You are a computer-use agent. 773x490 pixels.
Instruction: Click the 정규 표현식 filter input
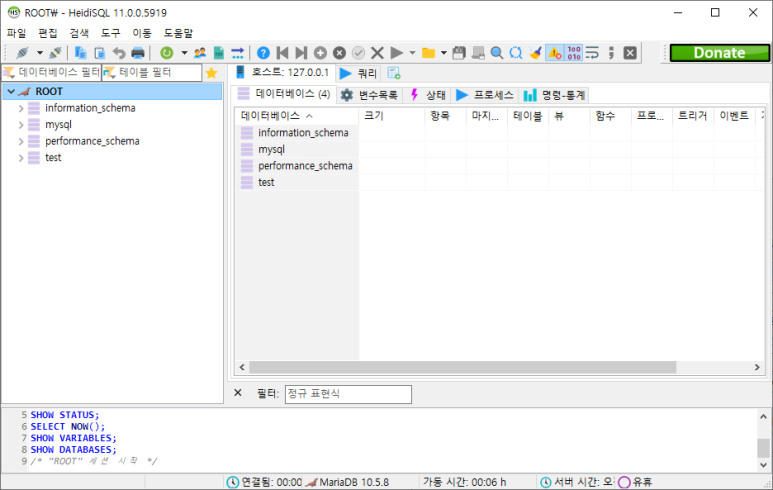348,394
